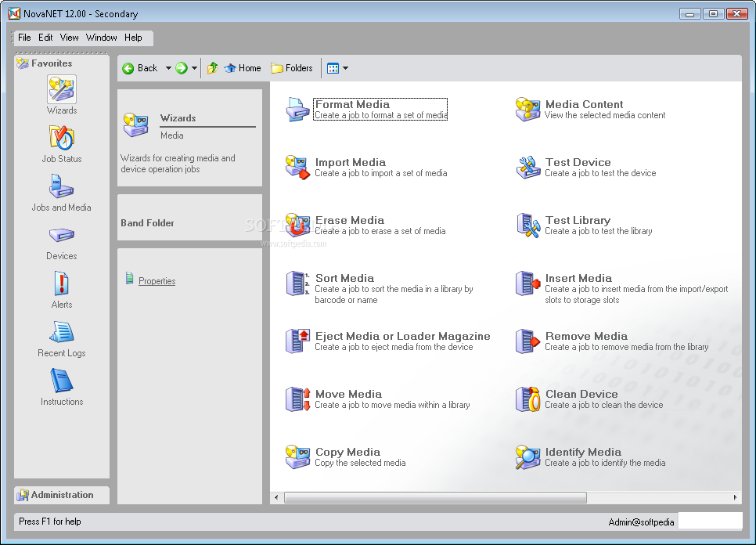Open the Edit menu
Screen dimensions: 756x545
pyautogui.click(x=45, y=38)
